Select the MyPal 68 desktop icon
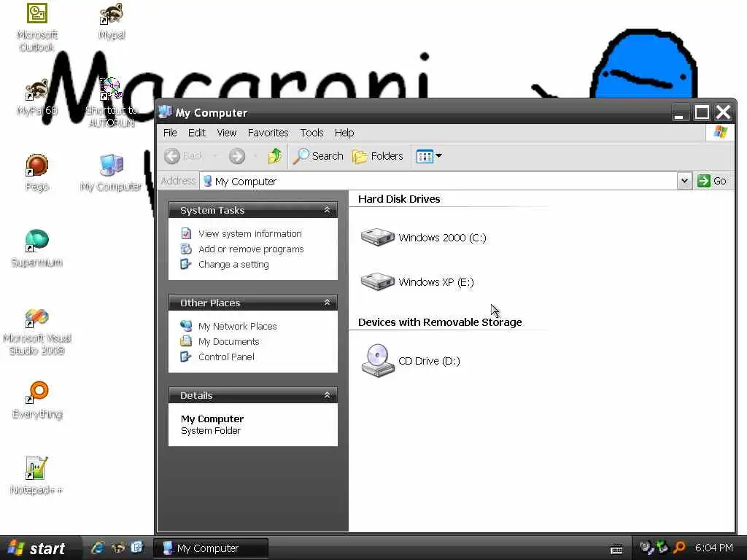Viewport: 747px width, 560px height. [x=37, y=97]
